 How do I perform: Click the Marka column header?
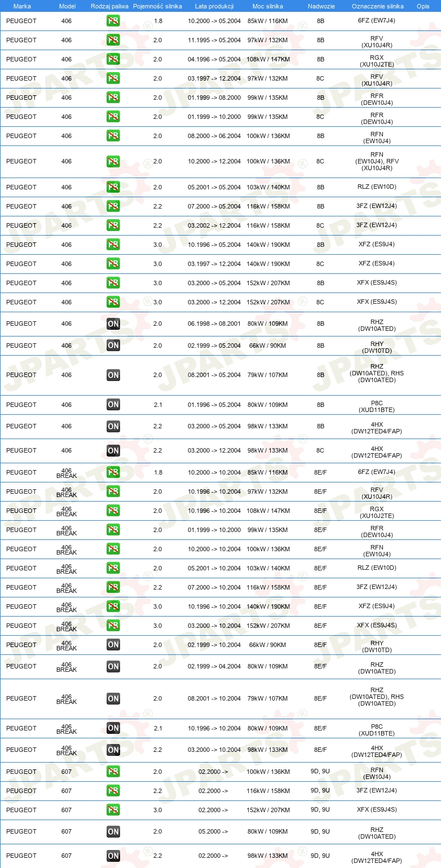(23, 6)
